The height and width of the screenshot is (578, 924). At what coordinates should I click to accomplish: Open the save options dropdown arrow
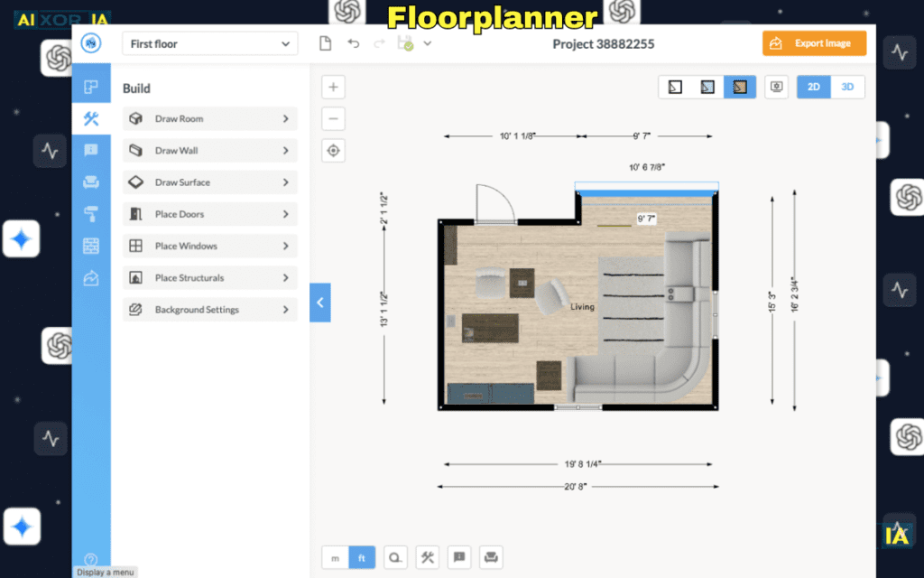[428, 42]
